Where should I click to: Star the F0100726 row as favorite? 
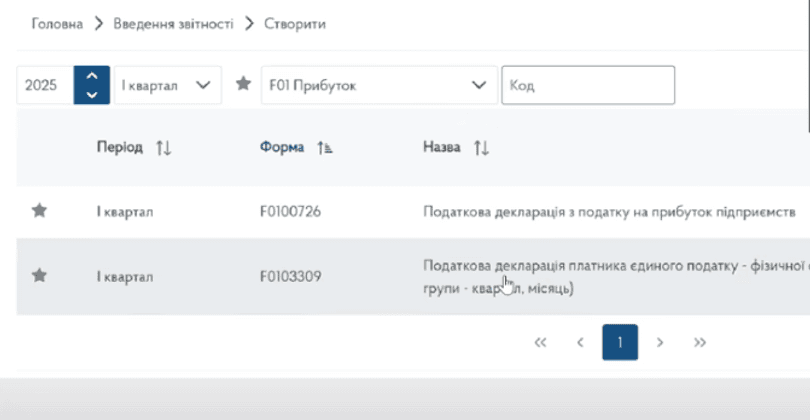(x=39, y=211)
